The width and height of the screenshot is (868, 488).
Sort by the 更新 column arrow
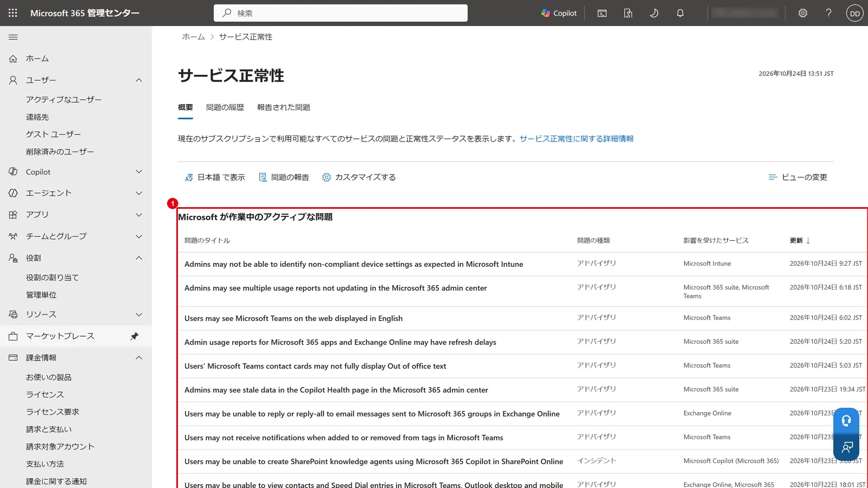808,241
